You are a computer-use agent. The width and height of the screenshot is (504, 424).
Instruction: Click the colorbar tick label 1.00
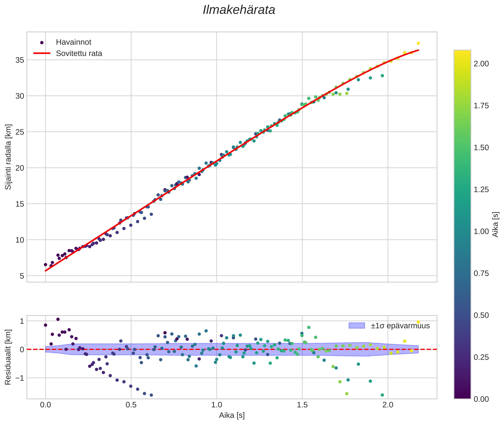pos(481,231)
